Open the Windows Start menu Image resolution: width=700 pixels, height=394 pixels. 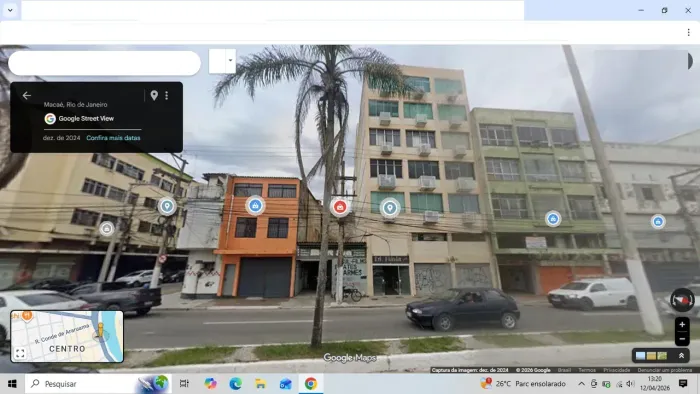tap(12, 384)
